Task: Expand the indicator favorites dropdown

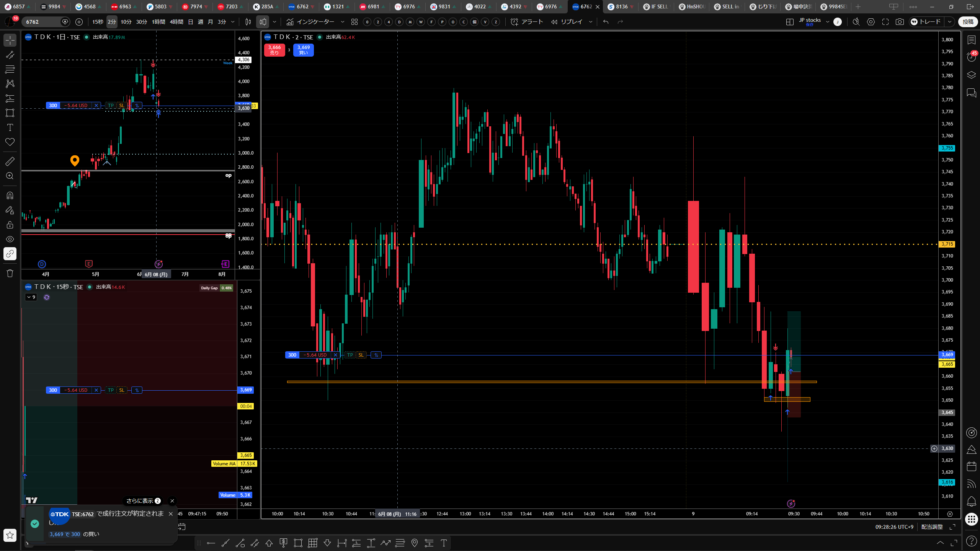Action: [x=343, y=22]
